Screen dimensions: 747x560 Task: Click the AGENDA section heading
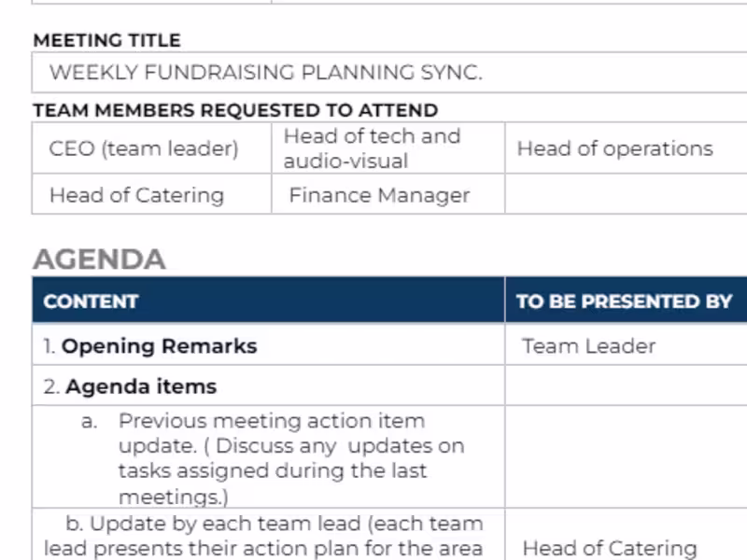[x=99, y=259]
